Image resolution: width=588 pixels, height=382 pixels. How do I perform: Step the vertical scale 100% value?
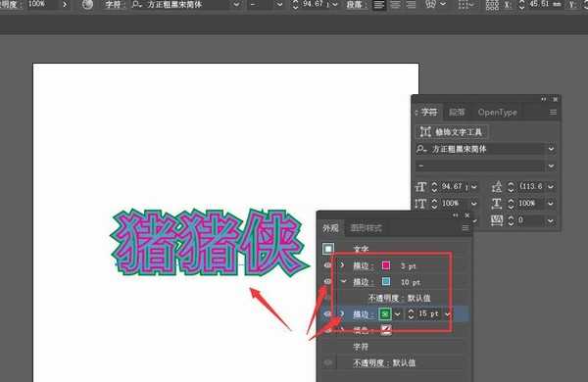point(434,204)
